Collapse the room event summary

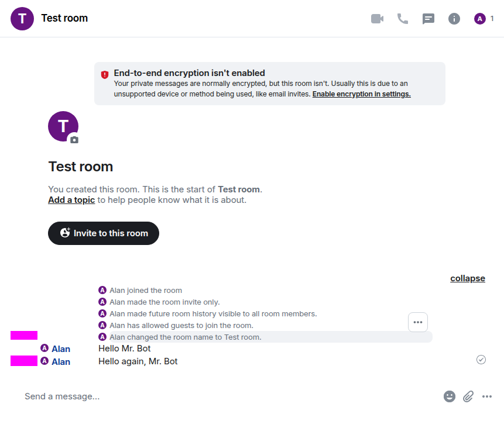[467, 278]
